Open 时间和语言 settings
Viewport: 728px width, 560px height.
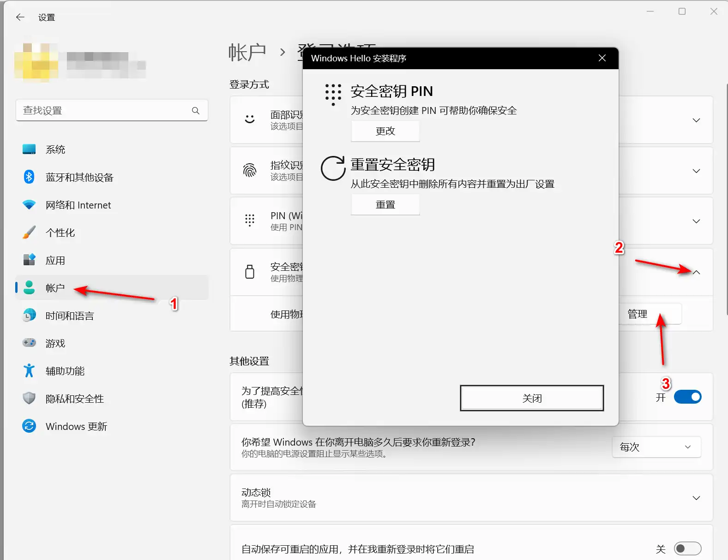pyautogui.click(x=112, y=316)
